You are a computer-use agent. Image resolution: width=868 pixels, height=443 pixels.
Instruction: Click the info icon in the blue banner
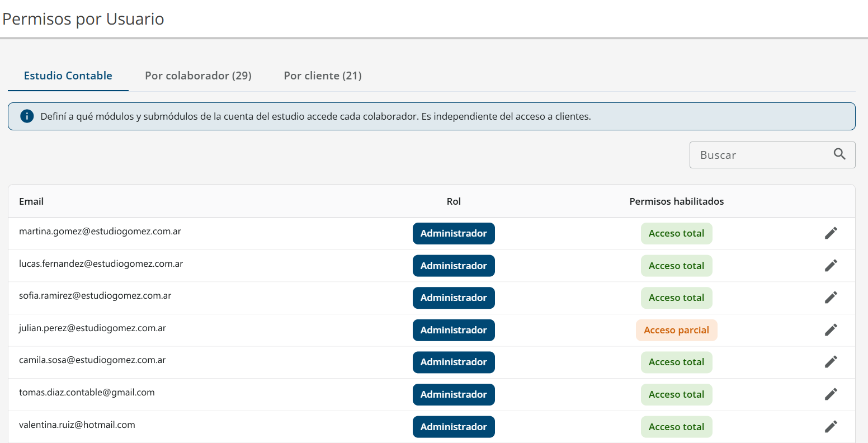point(27,116)
